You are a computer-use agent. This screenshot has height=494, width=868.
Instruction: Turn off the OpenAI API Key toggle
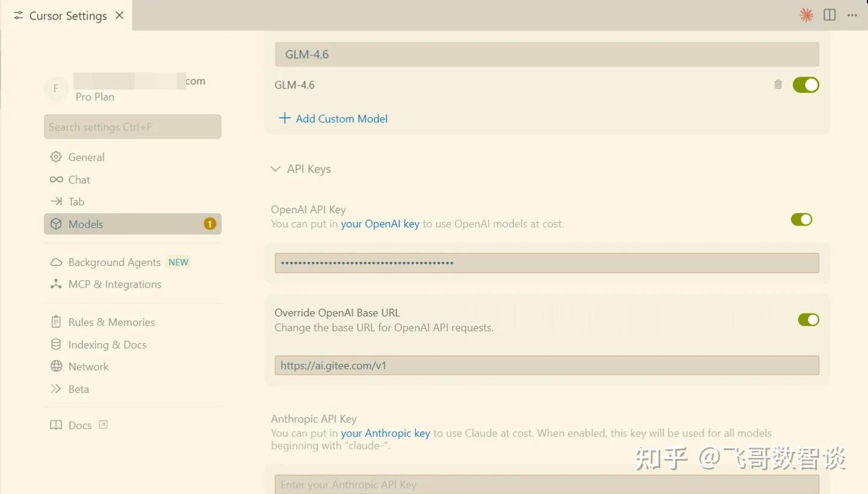(x=802, y=219)
